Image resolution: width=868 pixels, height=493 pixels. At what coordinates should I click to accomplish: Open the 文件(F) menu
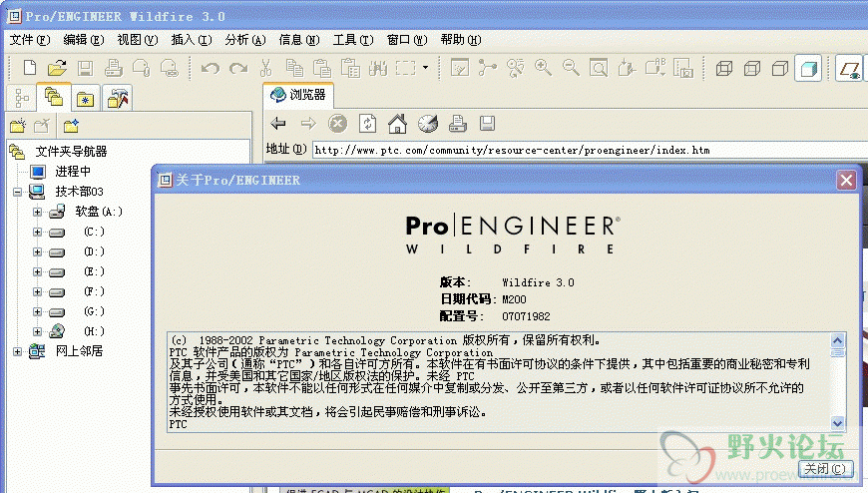[x=30, y=39]
